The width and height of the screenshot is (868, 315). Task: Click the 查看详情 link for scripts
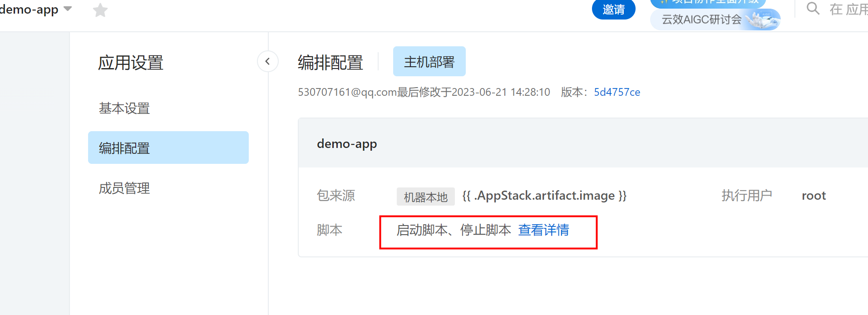[x=543, y=230]
